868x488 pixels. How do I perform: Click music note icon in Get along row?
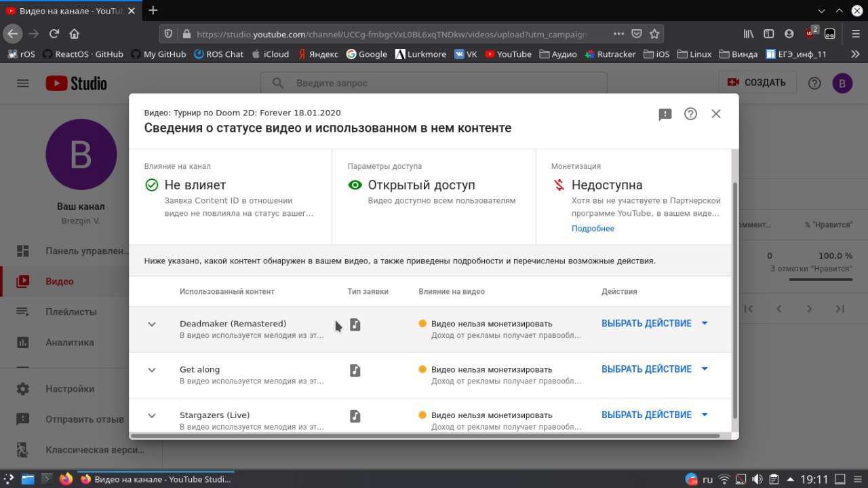tap(355, 371)
